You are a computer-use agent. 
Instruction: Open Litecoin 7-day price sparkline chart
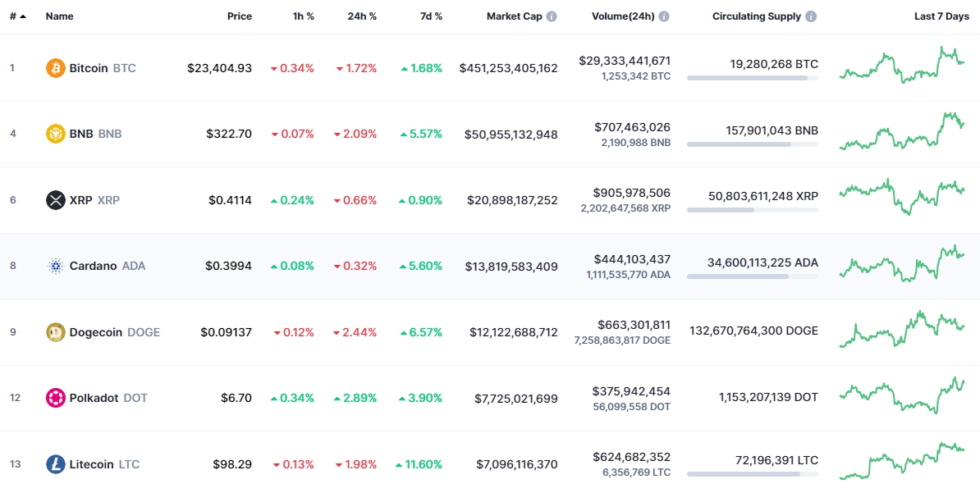(x=902, y=461)
